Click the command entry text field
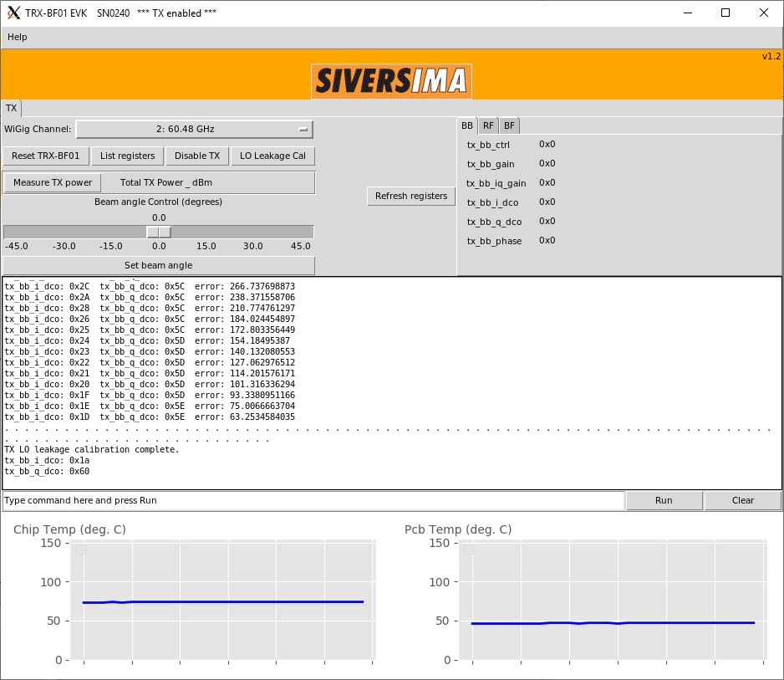The image size is (784, 680). point(313,500)
